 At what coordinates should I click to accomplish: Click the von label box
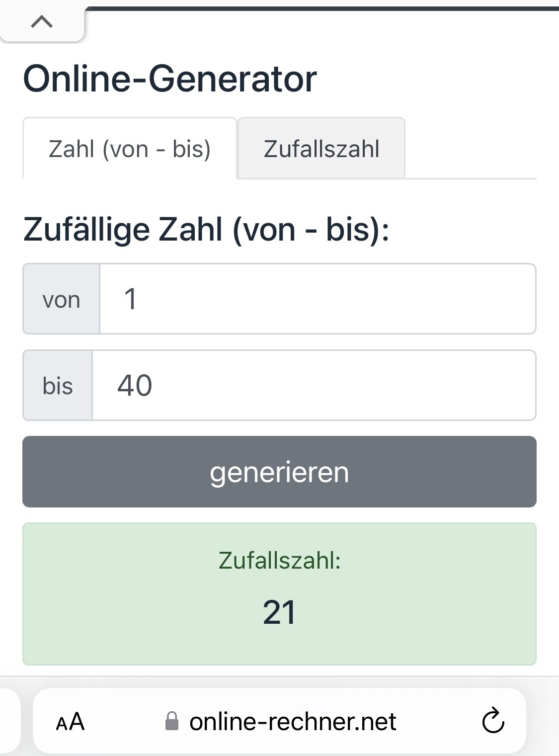[x=61, y=299]
